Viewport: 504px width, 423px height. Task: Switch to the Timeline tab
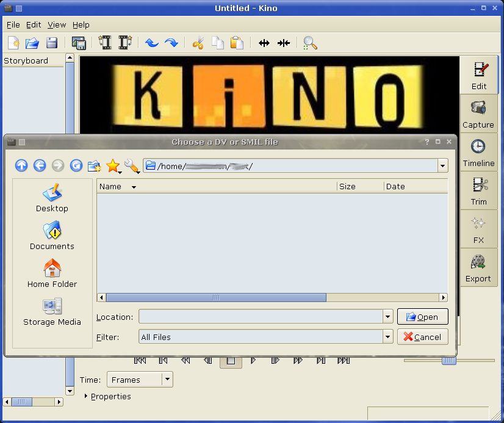478,153
